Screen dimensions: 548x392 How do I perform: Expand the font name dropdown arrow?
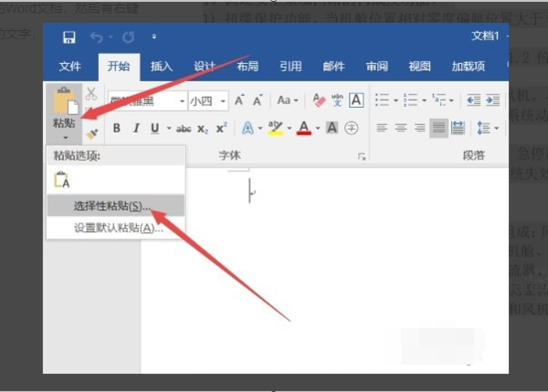pos(182,101)
